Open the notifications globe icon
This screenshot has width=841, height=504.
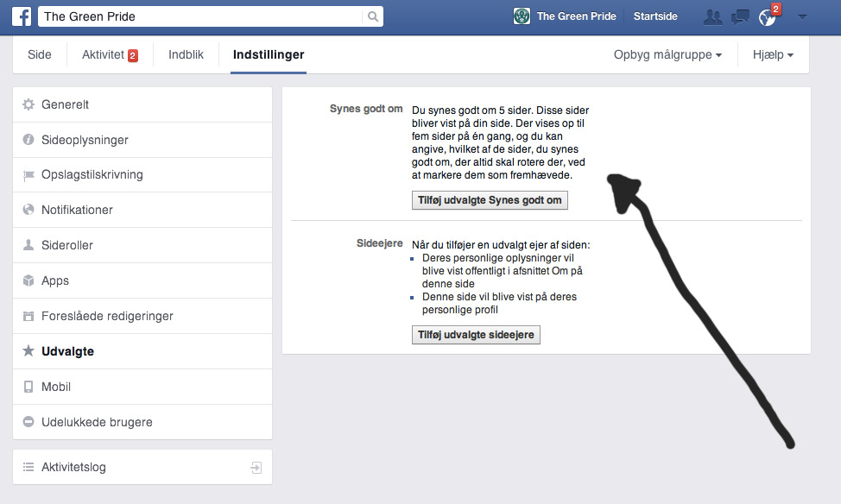766,17
